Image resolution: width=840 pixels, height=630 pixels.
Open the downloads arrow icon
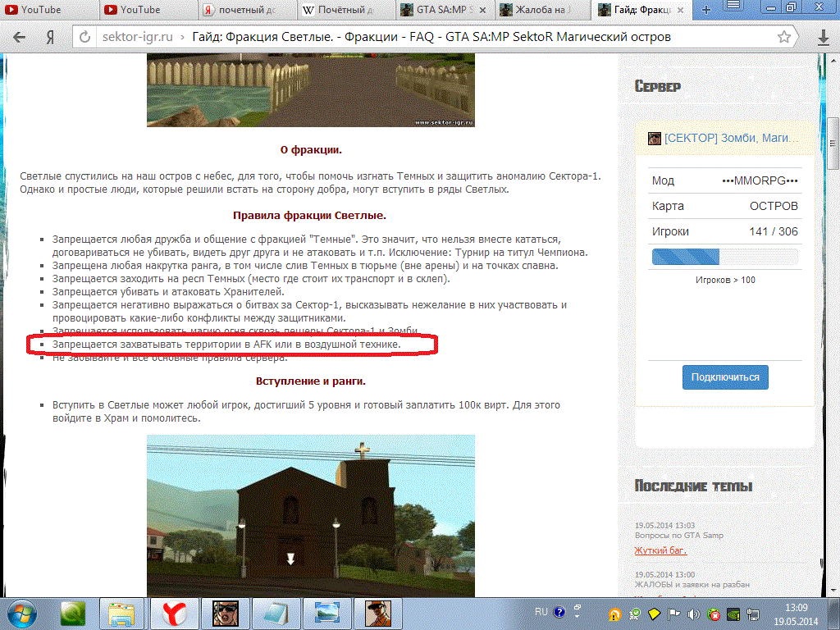[824, 37]
